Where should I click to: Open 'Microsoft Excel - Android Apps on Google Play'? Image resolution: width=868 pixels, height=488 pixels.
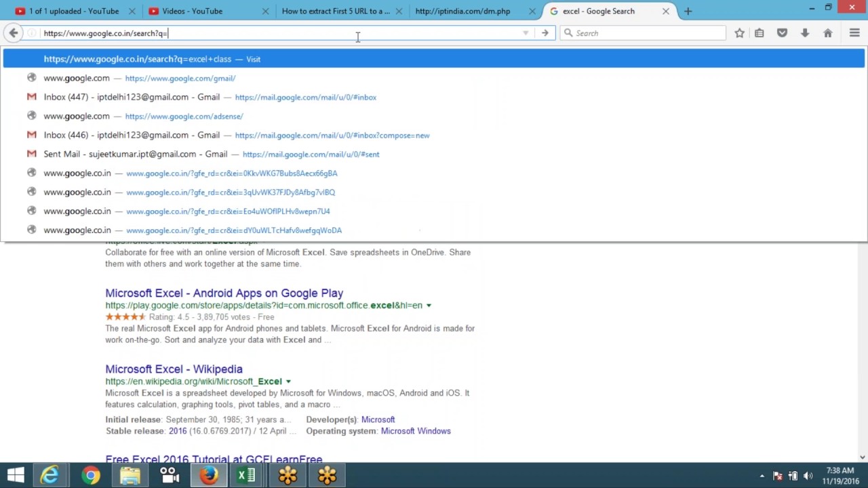tap(224, 293)
